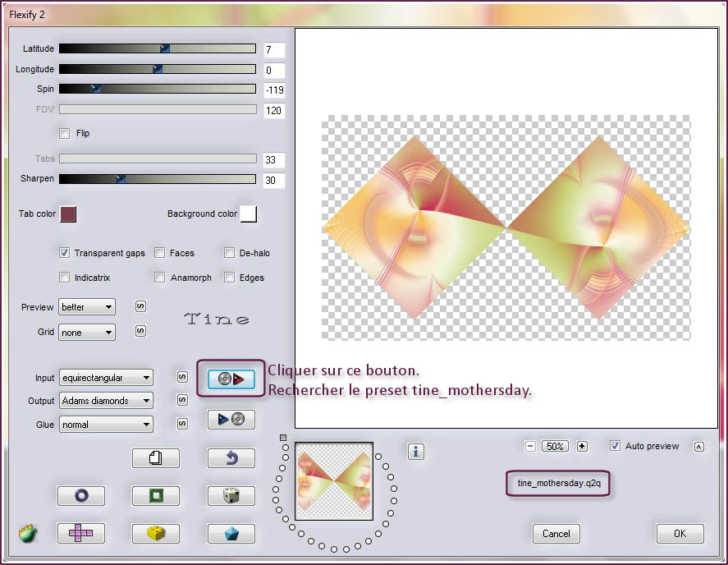Click the large diamond preview image
Viewport: 728px width, 565px height.
(x=506, y=227)
